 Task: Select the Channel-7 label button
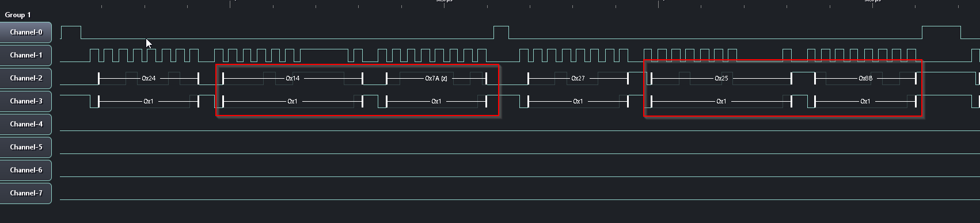coord(26,193)
